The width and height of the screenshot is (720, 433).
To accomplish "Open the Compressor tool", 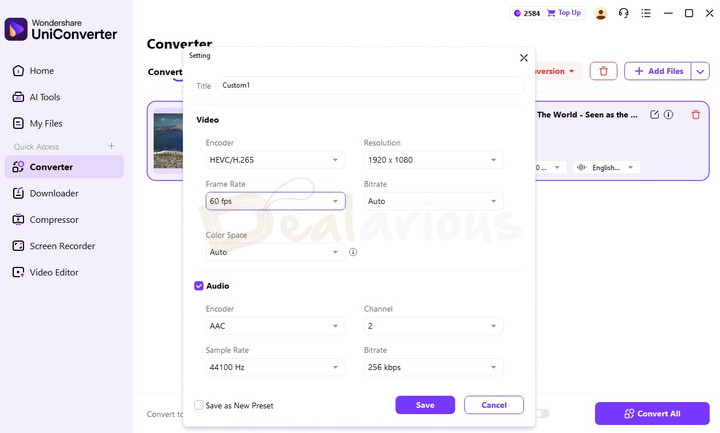I will [x=45, y=219].
